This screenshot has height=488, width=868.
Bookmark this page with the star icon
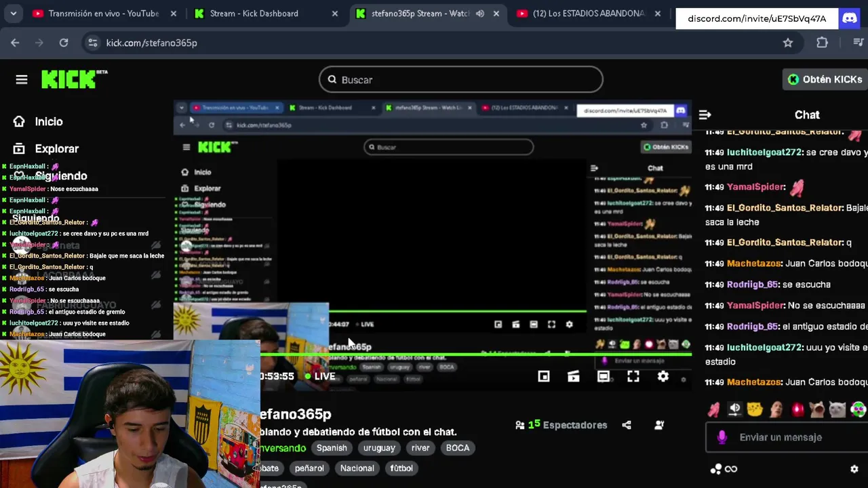[x=788, y=43]
